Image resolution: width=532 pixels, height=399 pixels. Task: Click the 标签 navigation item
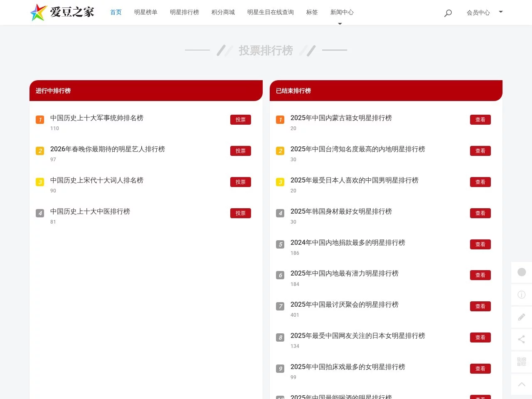(x=312, y=12)
